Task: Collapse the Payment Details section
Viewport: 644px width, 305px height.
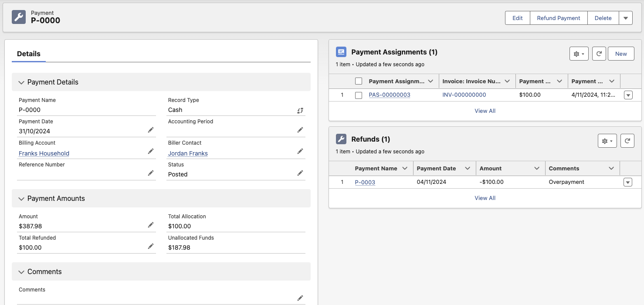Action: [x=21, y=82]
